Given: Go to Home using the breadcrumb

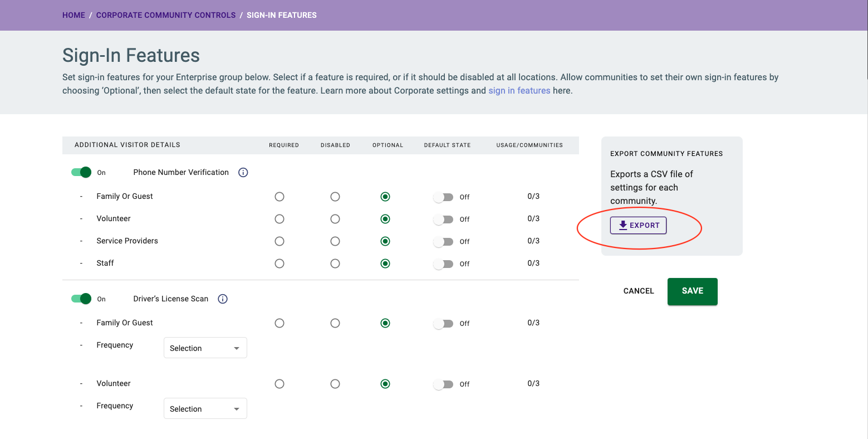Looking at the screenshot, I should click(73, 15).
